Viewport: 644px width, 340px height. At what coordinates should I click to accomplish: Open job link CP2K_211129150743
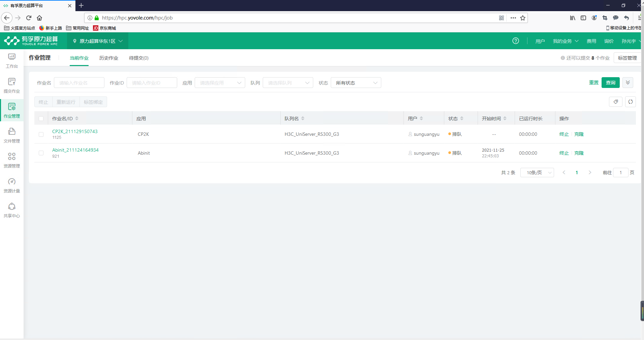[x=75, y=131]
